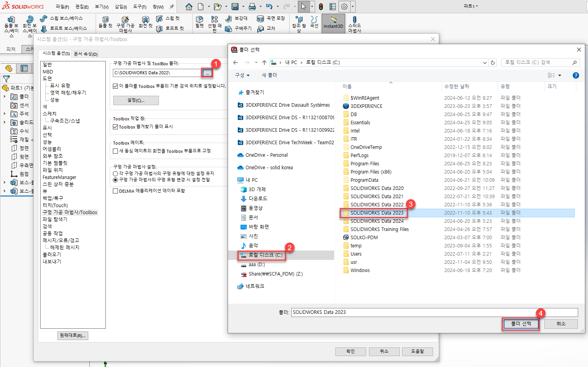Open the view mode dropdown arrow
Viewport: 588px width, 367px height.
tap(559, 75)
